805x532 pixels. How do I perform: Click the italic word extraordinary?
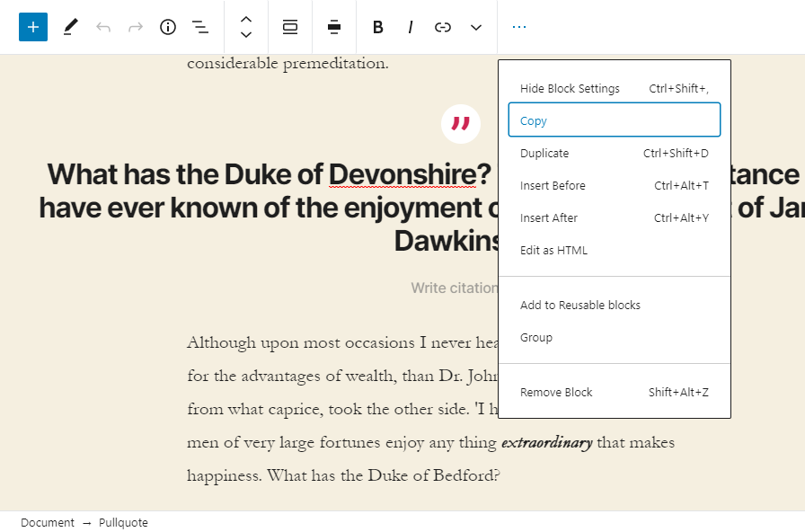(x=547, y=443)
